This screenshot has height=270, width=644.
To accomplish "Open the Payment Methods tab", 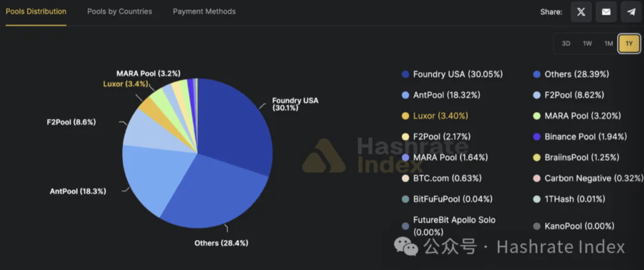I will [204, 11].
